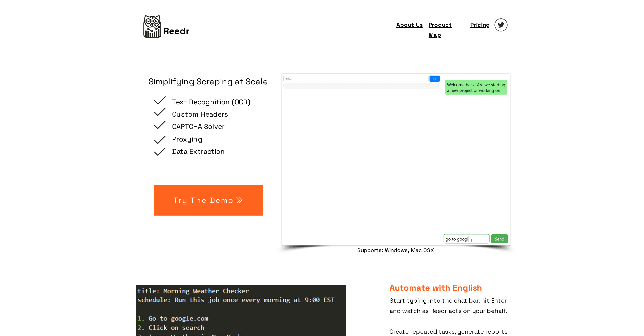Click the dash link under the address bar
Image resolution: width=644 pixels, height=336 pixels.
pyautogui.click(x=284, y=86)
